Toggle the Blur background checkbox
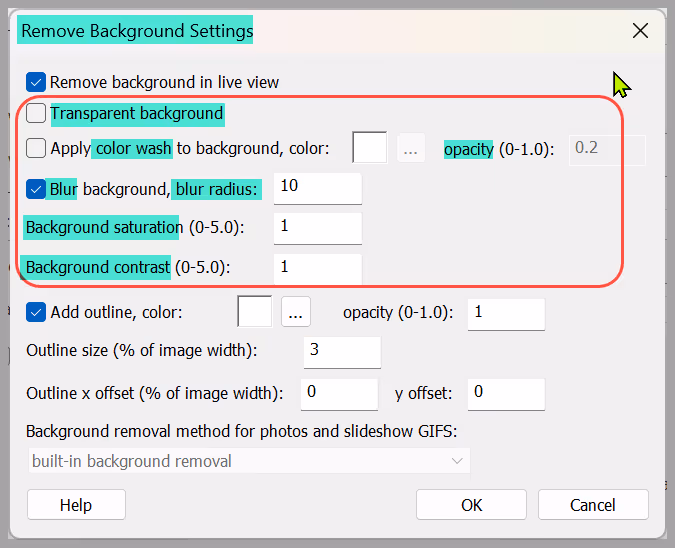Image resolution: width=675 pixels, height=548 pixels. click(x=36, y=189)
